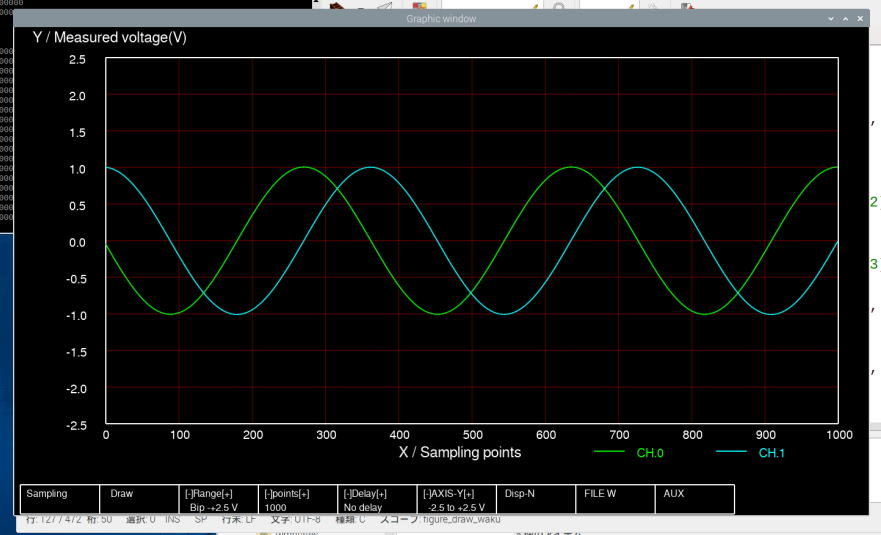The height and width of the screenshot is (535, 881).
Task: Click the CH.1 legend label
Action: [x=771, y=453]
